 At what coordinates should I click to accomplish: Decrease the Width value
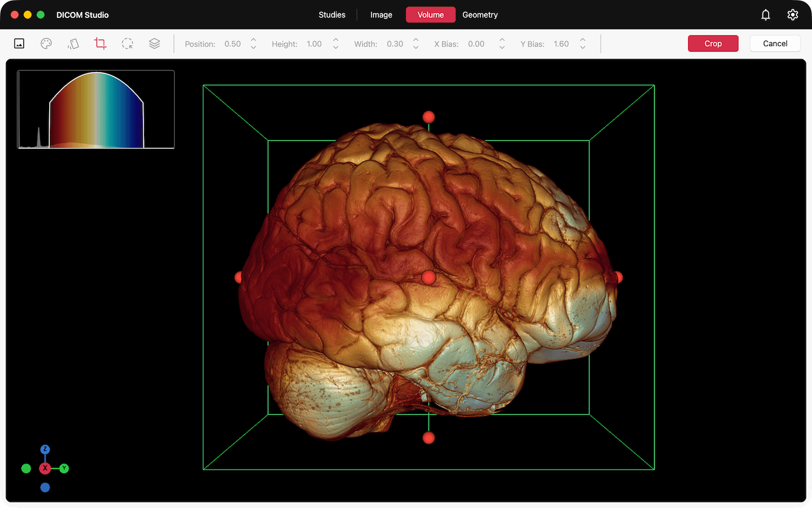[416, 48]
